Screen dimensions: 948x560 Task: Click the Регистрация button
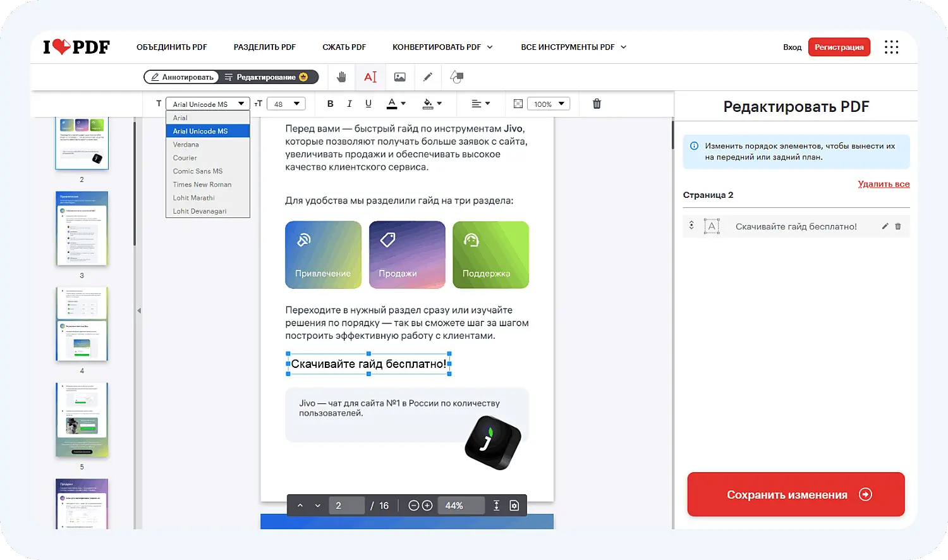(x=839, y=47)
